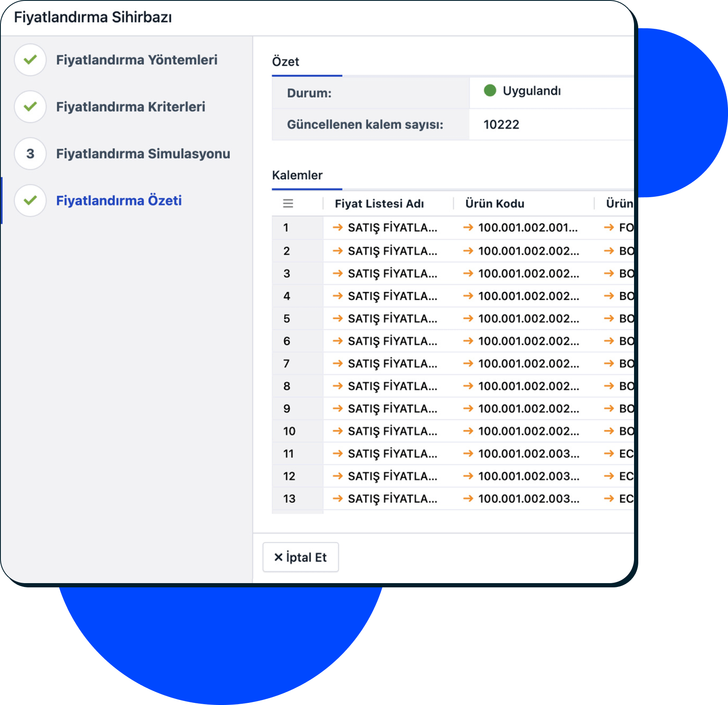Go to Fiyatlandırma Kriterleri step
Image resolution: width=728 pixels, height=705 pixels.
[x=130, y=107]
